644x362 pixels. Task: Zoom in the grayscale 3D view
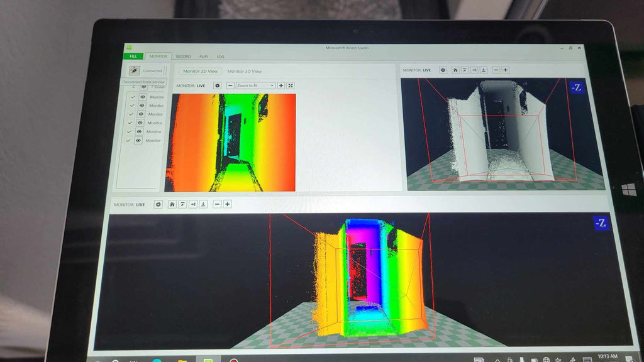(506, 70)
